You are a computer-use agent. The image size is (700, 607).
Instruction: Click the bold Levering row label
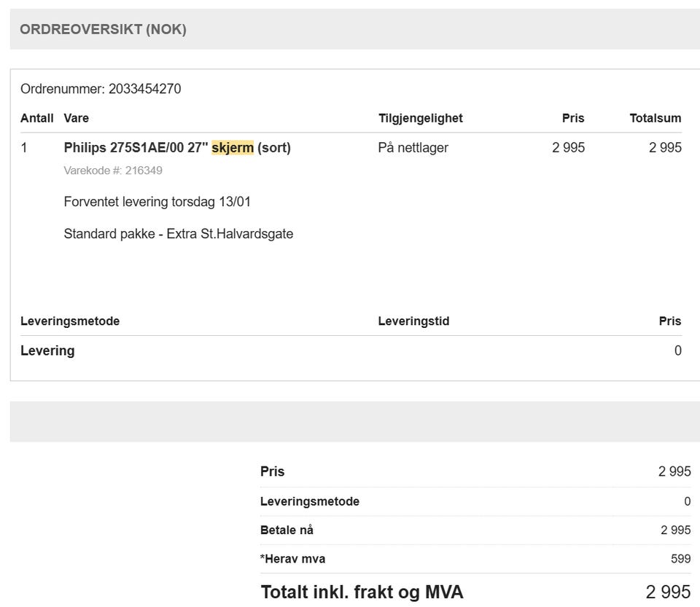click(47, 351)
